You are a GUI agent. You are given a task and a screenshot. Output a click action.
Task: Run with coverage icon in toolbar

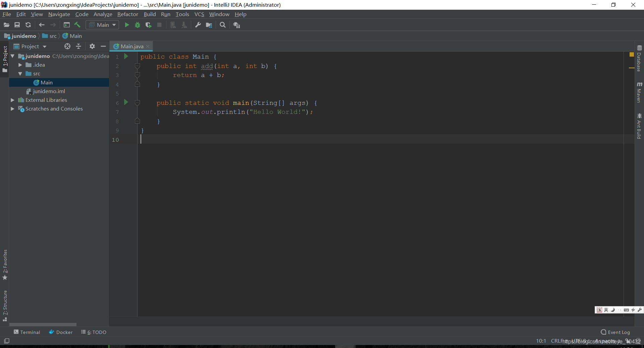[149, 25]
